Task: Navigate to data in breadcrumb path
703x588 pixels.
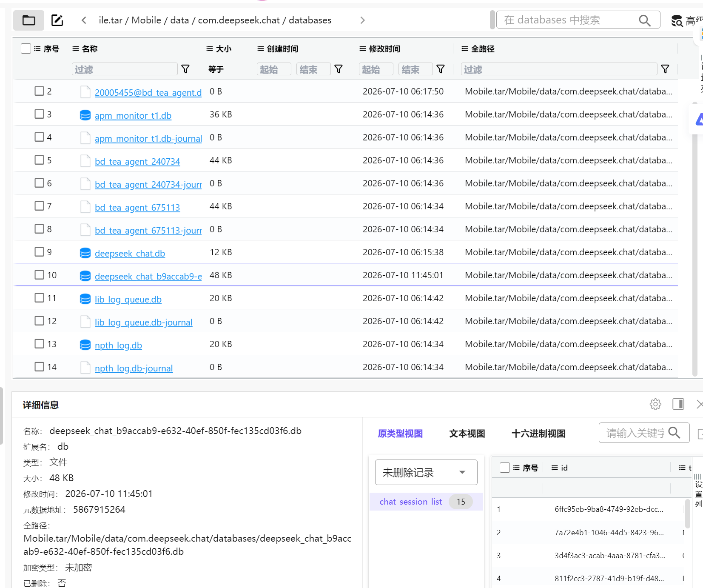Action: click(x=179, y=20)
